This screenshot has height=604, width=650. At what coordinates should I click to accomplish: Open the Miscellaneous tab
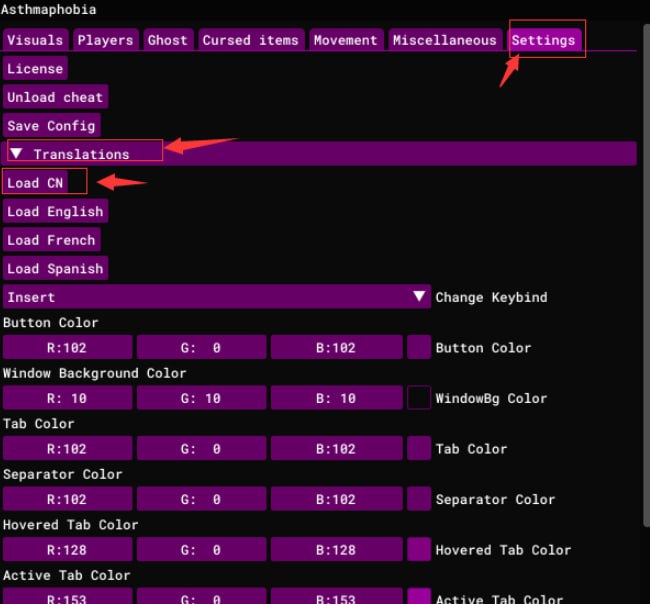444,40
